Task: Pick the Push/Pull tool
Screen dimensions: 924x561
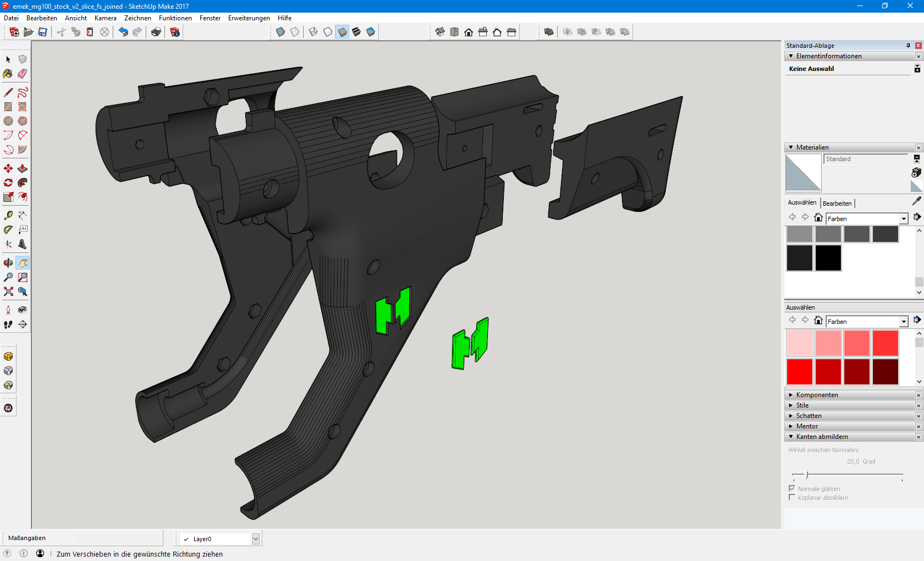Action: click(23, 168)
